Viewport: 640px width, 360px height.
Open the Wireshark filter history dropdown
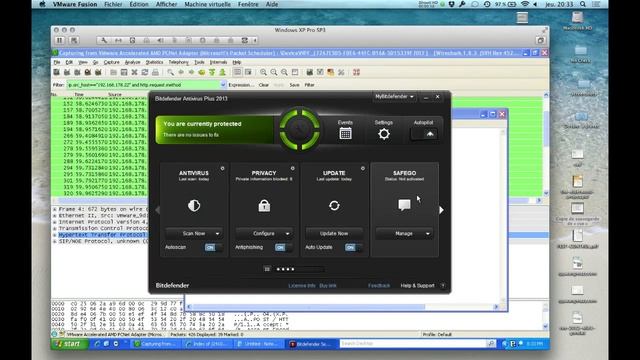(x=223, y=85)
